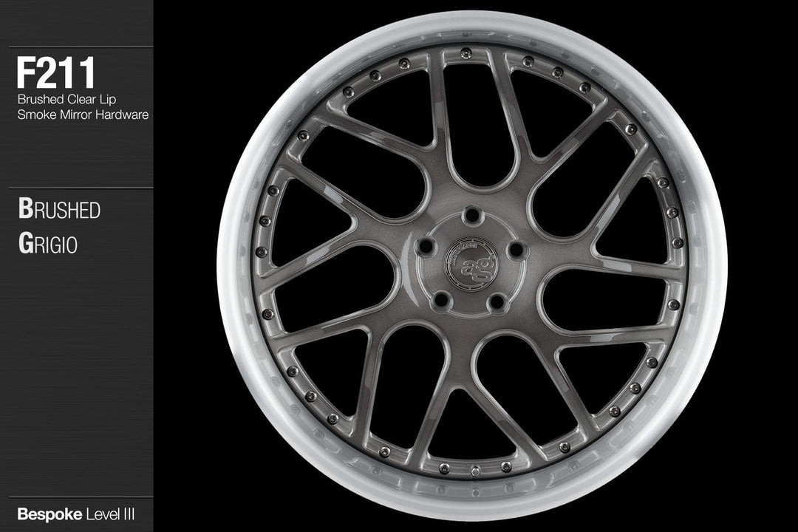Viewport: 798px width, 532px height.
Task: Click the topmost rim bolt at twelve o'clock
Action: (465, 52)
